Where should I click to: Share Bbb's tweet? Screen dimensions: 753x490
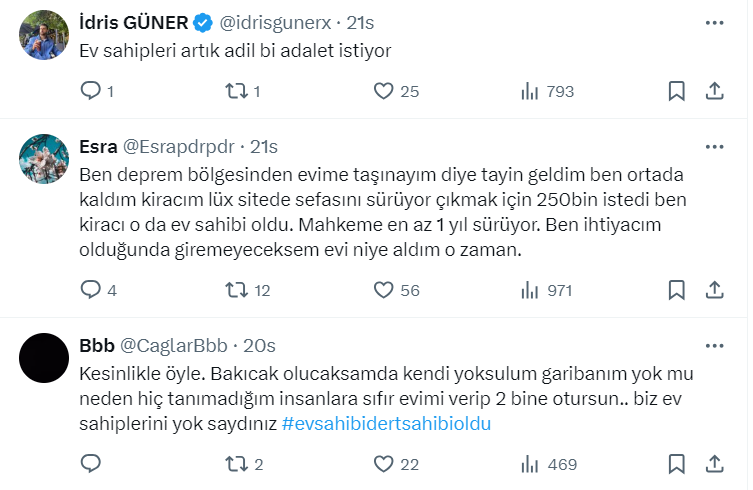[715, 464]
